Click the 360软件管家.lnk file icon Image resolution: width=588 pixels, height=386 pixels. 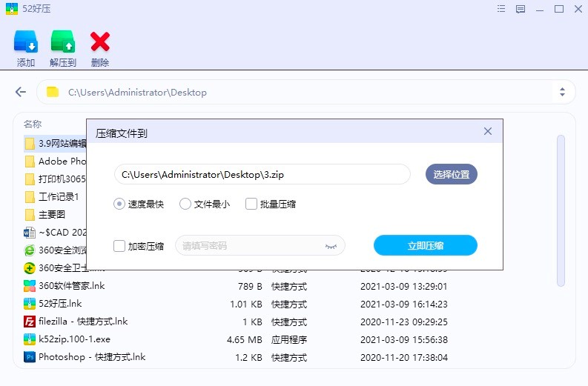coord(30,286)
